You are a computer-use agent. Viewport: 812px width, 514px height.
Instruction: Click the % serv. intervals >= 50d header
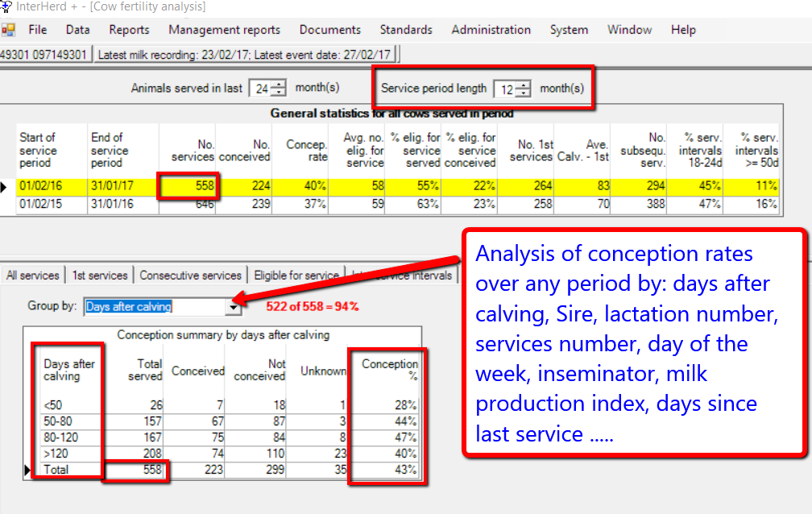pos(752,151)
